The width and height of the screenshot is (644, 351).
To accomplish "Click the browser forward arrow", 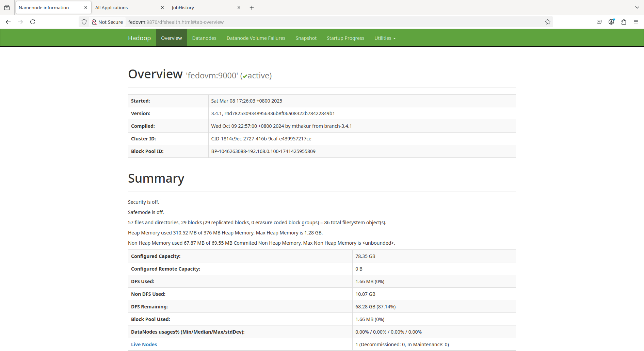I will [x=20, y=22].
